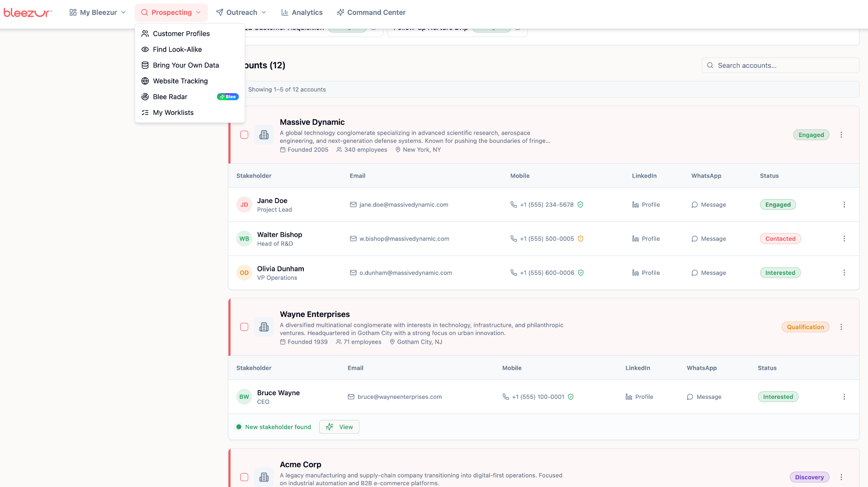The width and height of the screenshot is (868, 487).
Task: Tick the Massive Dynamic account checkbox
Action: (244, 135)
